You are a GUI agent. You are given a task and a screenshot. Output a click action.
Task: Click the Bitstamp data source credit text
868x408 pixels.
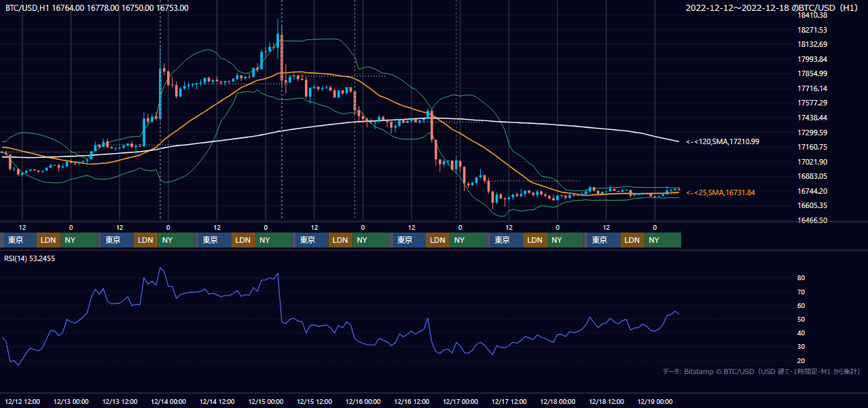(761, 371)
